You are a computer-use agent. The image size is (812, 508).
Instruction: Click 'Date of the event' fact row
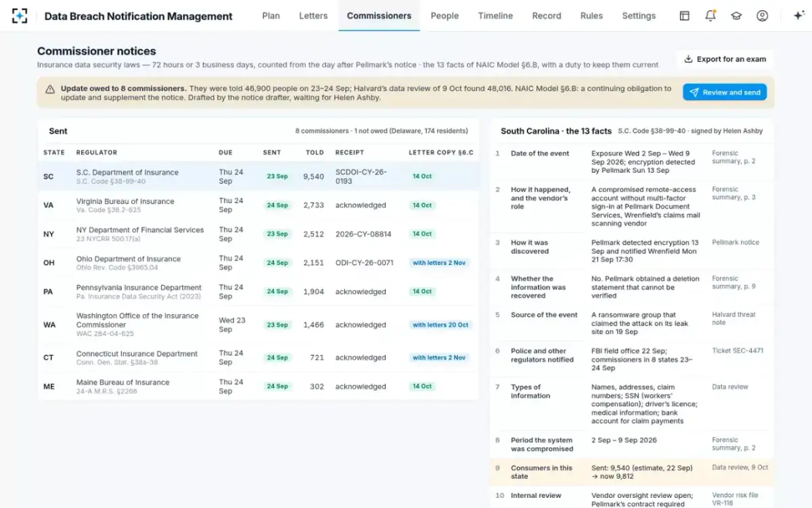coord(632,162)
